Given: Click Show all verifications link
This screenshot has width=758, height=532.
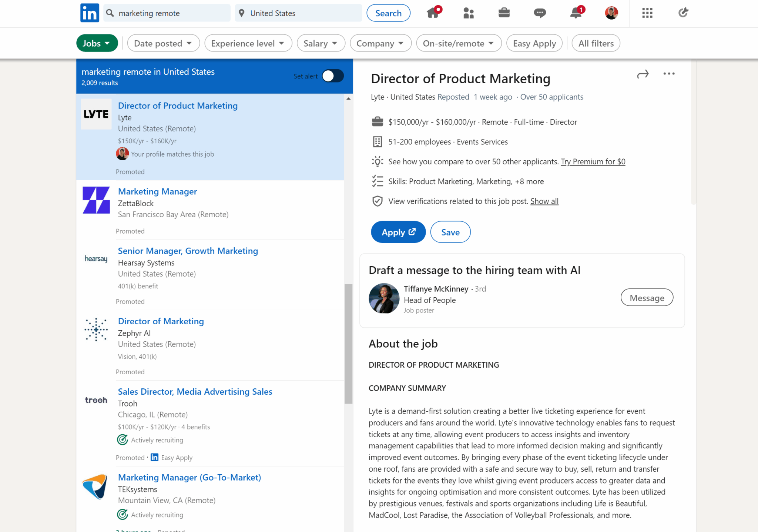Looking at the screenshot, I should 544,201.
